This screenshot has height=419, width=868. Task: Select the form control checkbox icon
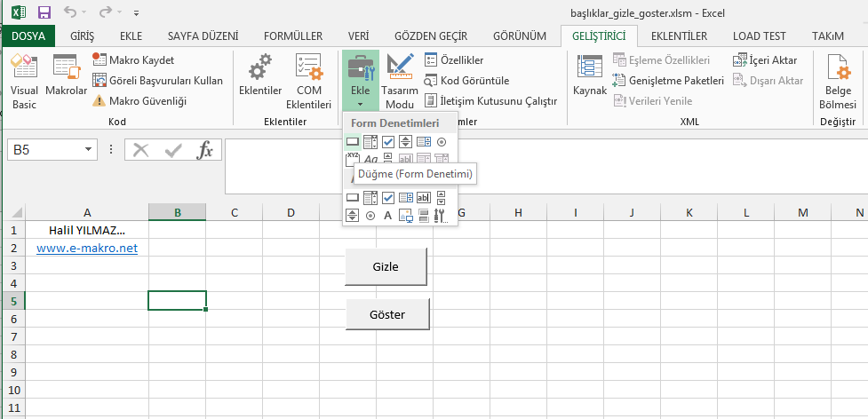click(387, 141)
